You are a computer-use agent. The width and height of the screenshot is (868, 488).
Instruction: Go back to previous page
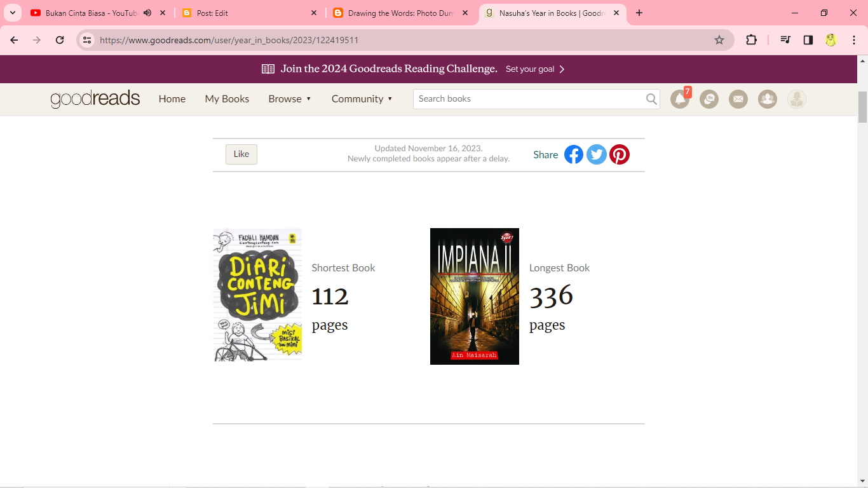14,40
